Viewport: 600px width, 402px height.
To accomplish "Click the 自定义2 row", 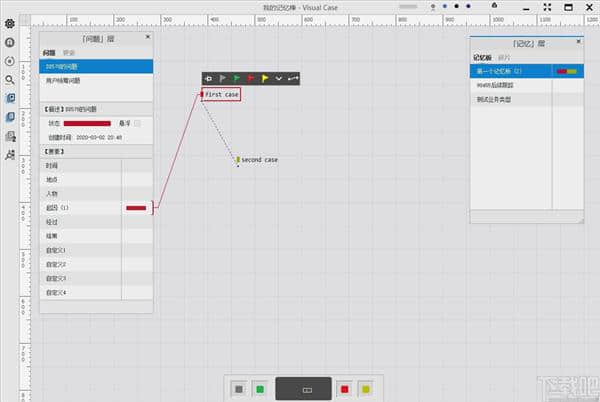I will click(96, 265).
